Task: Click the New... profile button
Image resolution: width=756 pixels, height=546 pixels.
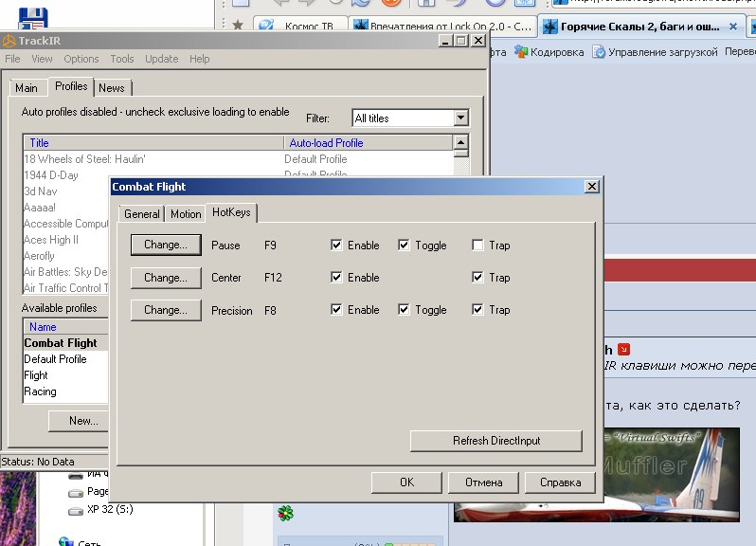Action: (80, 421)
